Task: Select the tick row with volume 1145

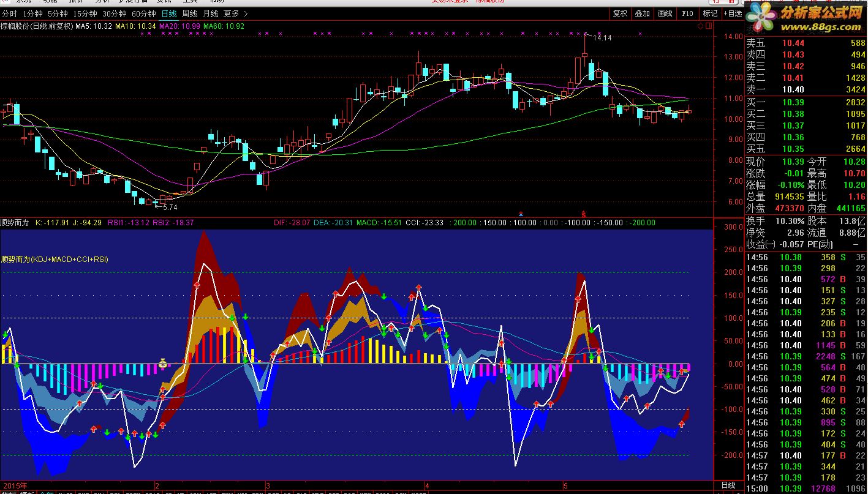Action: tap(806, 345)
